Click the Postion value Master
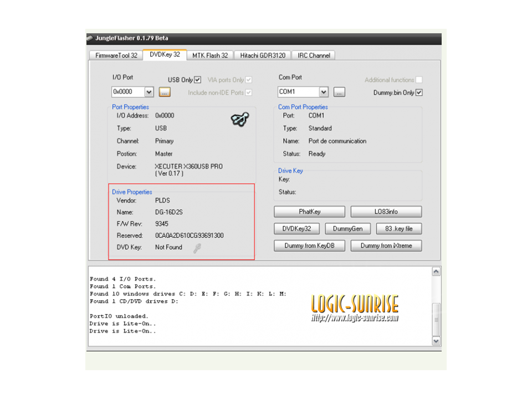This screenshot has width=532, height=399. [x=164, y=154]
